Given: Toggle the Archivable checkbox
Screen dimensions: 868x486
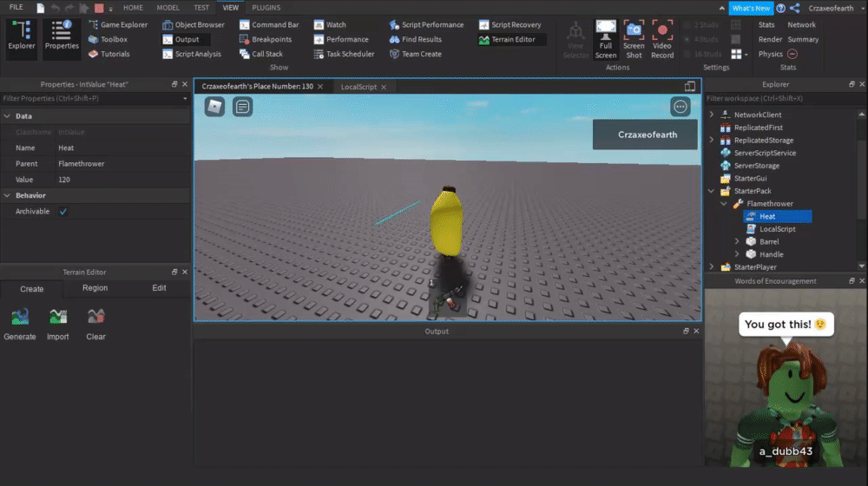Looking at the screenshot, I should [63, 212].
